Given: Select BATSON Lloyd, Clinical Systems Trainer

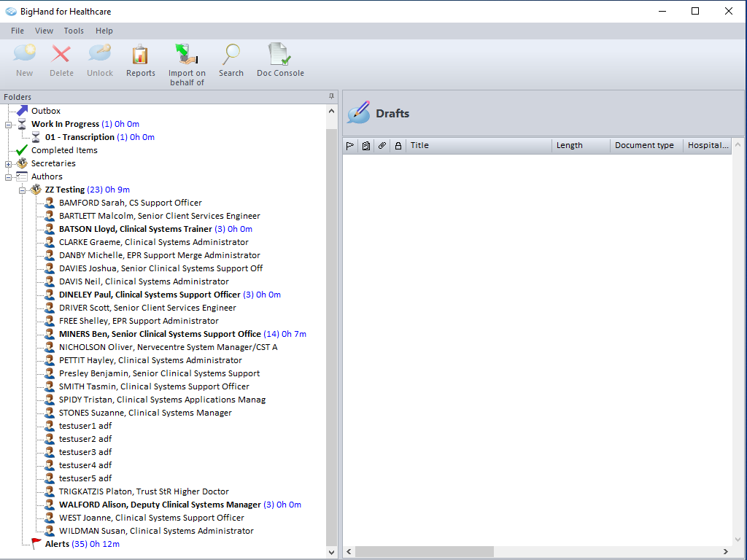Looking at the screenshot, I should point(155,229).
